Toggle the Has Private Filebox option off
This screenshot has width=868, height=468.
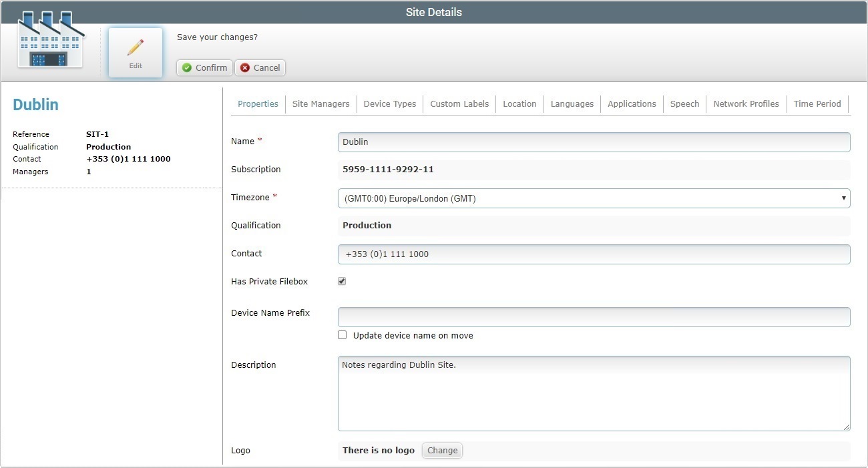point(341,280)
